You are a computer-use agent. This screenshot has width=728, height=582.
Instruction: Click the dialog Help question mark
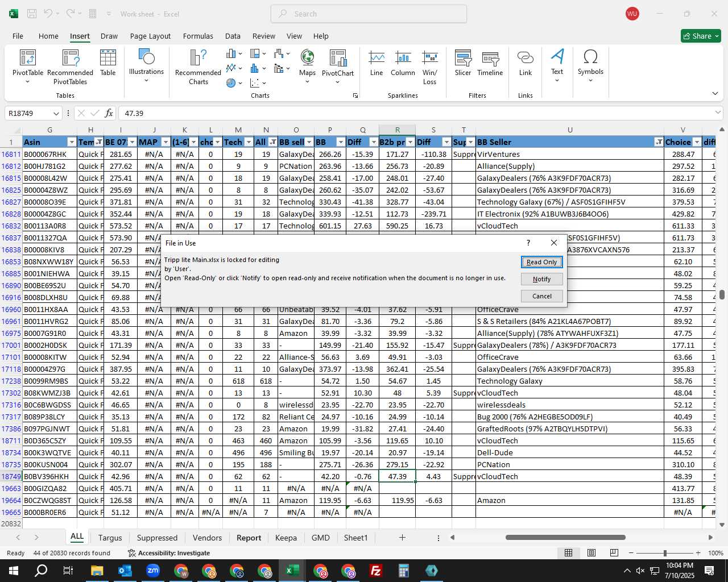(528, 243)
